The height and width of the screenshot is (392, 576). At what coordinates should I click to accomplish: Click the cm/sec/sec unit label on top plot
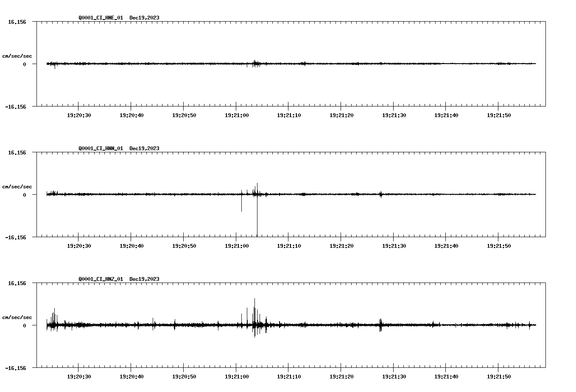pos(17,56)
